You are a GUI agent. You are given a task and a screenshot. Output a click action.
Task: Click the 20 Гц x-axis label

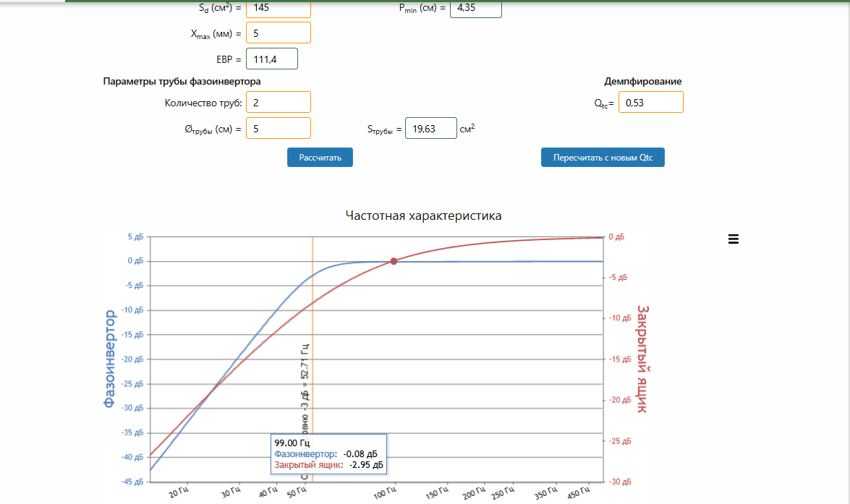coord(179,492)
